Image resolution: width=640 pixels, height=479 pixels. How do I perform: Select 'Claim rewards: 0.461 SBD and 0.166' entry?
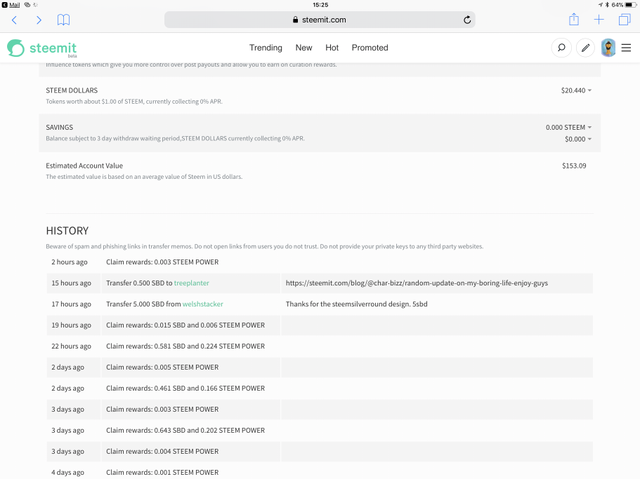point(185,388)
